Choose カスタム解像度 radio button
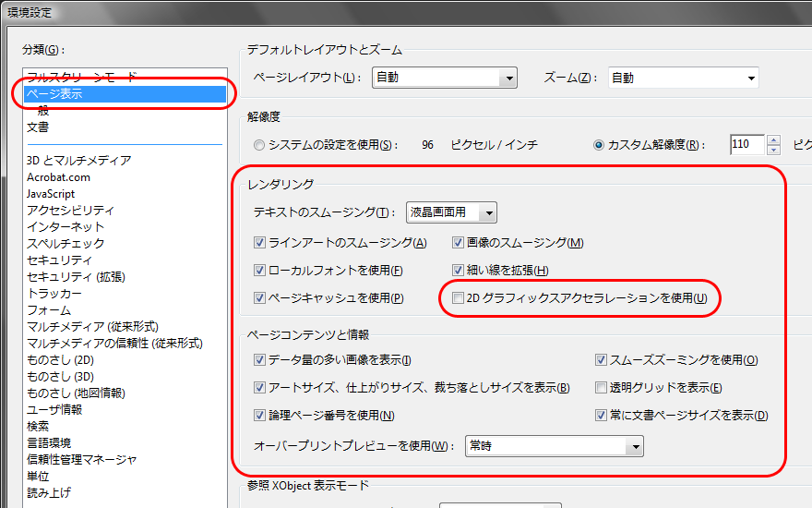Screen dimensions: 812x508 pos(599,145)
